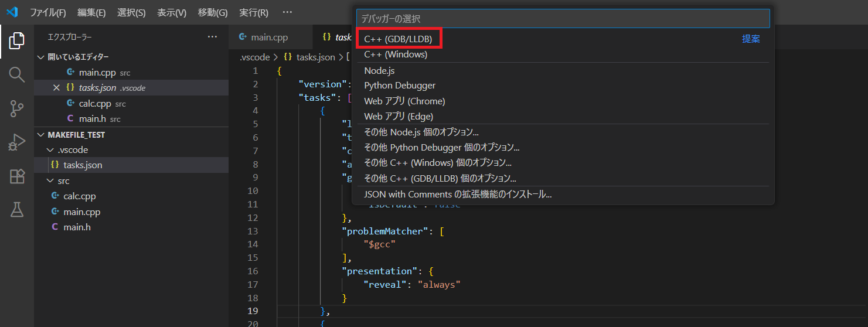
Task: Click line number 19 in gutter
Action: point(253,311)
